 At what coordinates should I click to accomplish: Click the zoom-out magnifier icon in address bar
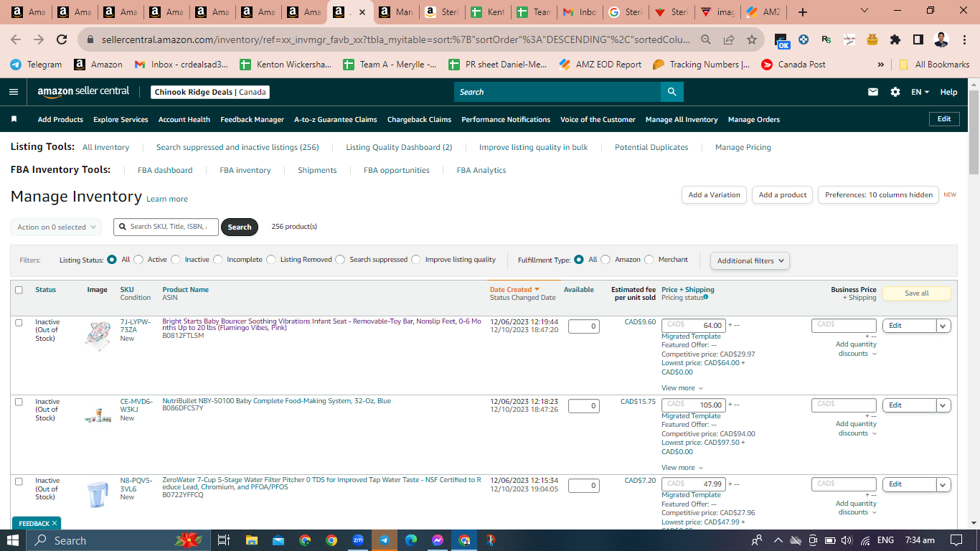(706, 39)
